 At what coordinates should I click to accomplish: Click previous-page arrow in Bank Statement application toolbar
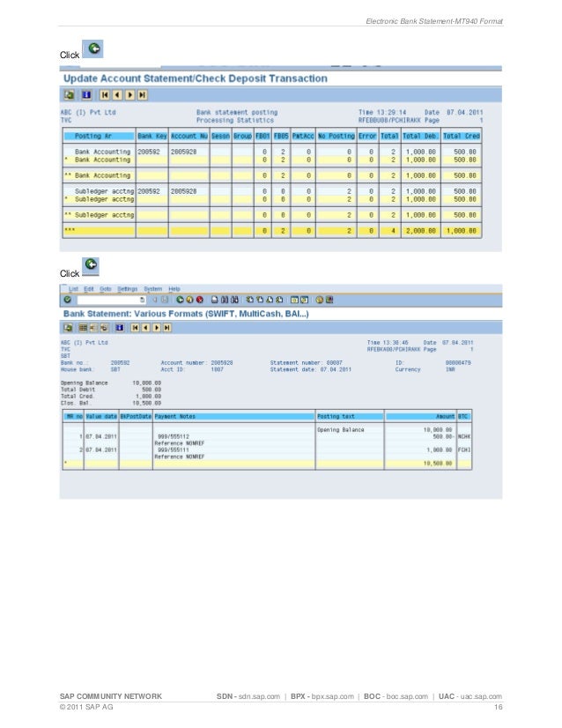[x=145, y=327]
